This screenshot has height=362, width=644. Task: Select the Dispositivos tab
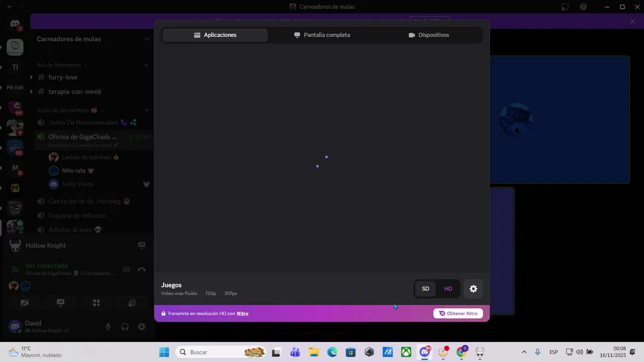(429, 35)
